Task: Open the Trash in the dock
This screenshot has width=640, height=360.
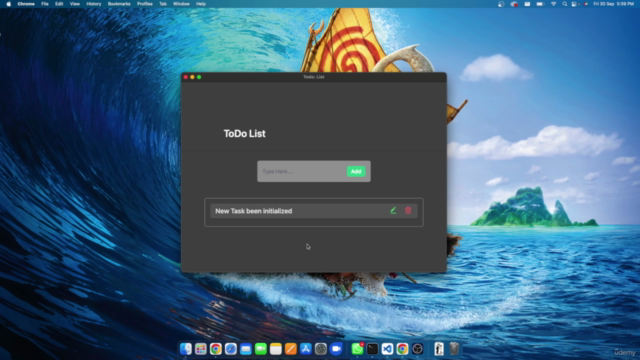Action: 454,349
